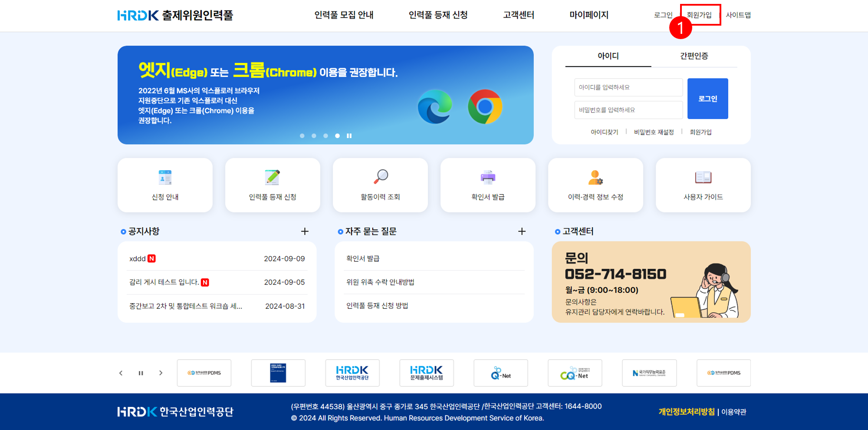Open the 마이페이지 menu
This screenshot has width=868, height=430.
[x=589, y=15]
